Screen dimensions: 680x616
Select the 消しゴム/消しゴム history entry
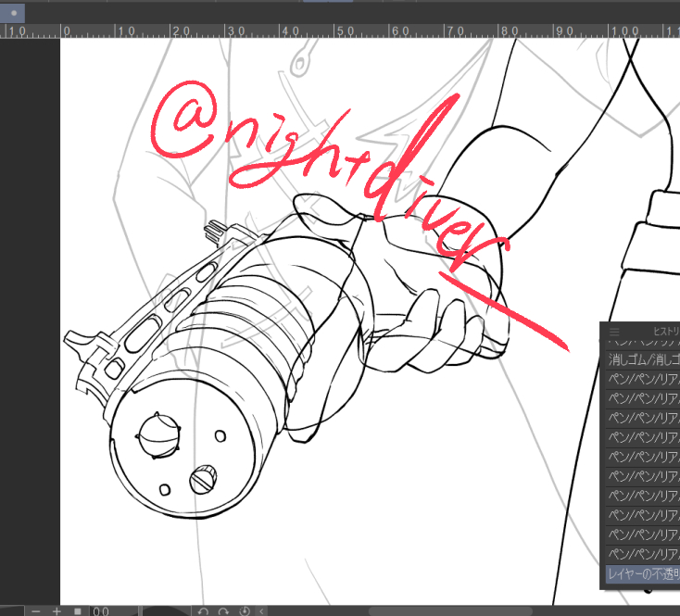643,359
